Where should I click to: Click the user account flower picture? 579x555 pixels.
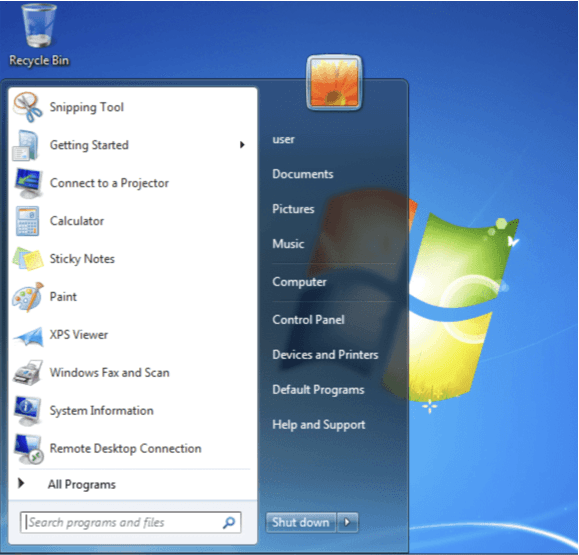[334, 83]
